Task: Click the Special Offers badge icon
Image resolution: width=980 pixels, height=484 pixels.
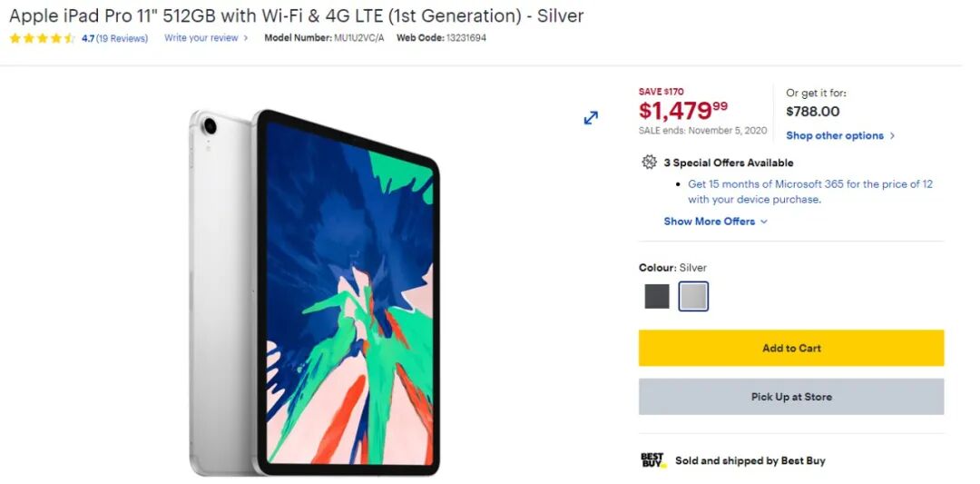Action: [650, 163]
